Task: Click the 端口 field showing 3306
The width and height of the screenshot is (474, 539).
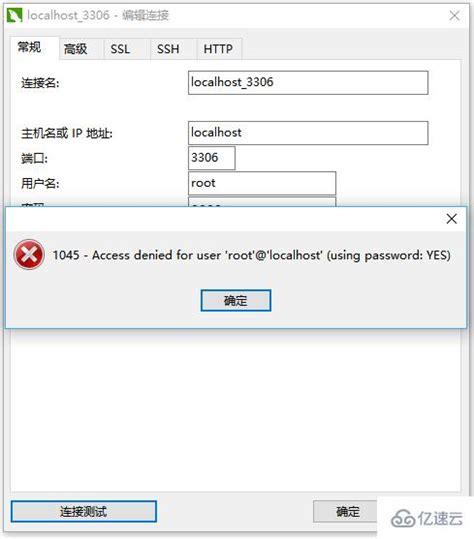Action: (x=212, y=158)
